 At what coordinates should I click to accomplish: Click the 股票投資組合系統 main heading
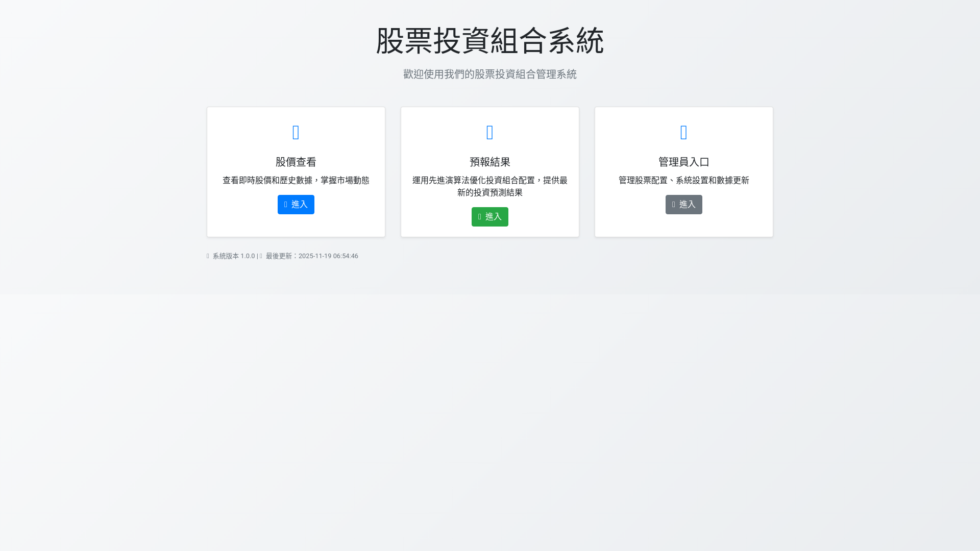490,41
